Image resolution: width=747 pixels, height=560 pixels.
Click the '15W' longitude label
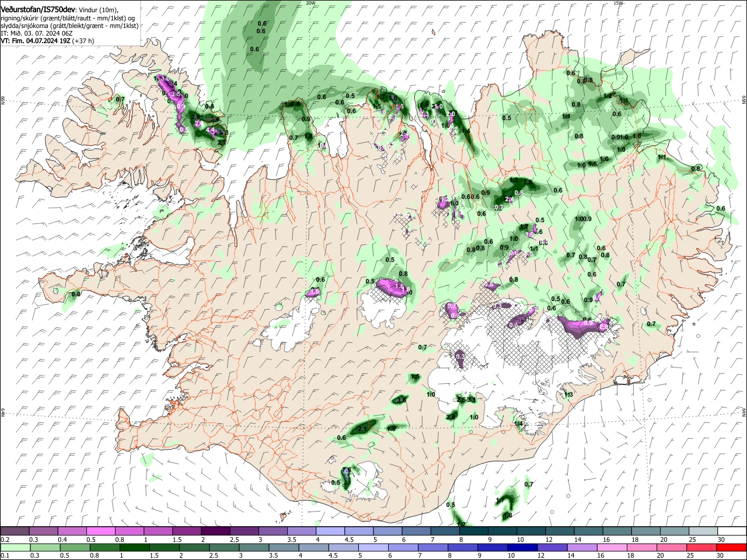tap(619, 3)
